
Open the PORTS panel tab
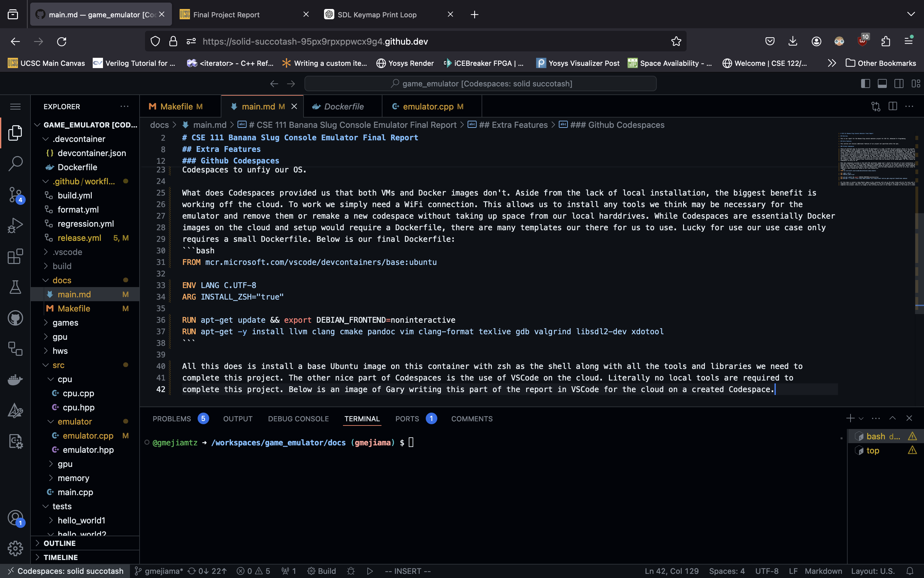click(x=416, y=419)
